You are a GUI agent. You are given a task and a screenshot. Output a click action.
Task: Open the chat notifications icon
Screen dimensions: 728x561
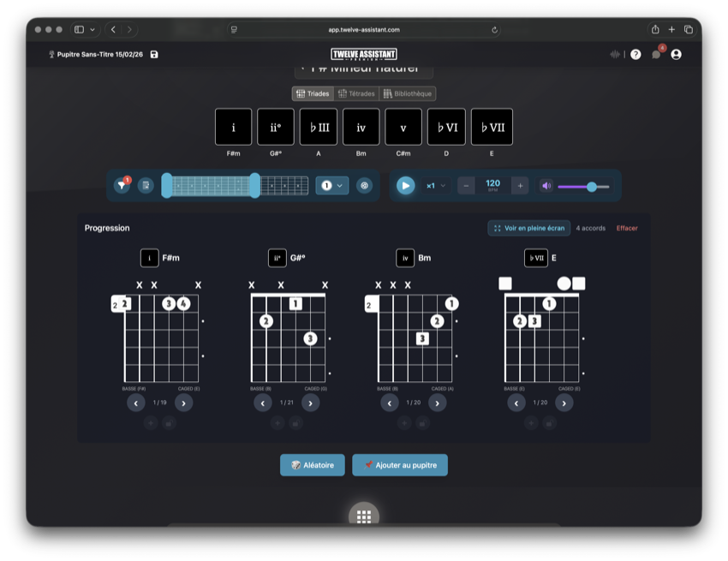click(x=656, y=54)
